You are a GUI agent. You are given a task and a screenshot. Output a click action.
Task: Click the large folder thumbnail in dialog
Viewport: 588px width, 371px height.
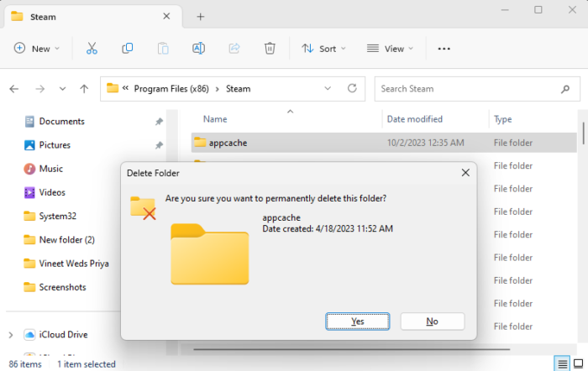[210, 254]
